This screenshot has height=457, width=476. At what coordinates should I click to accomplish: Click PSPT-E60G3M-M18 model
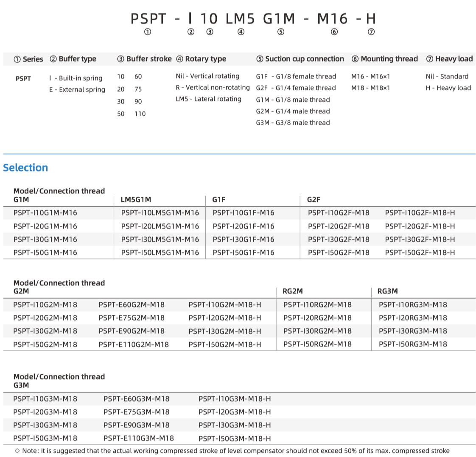[x=136, y=399]
